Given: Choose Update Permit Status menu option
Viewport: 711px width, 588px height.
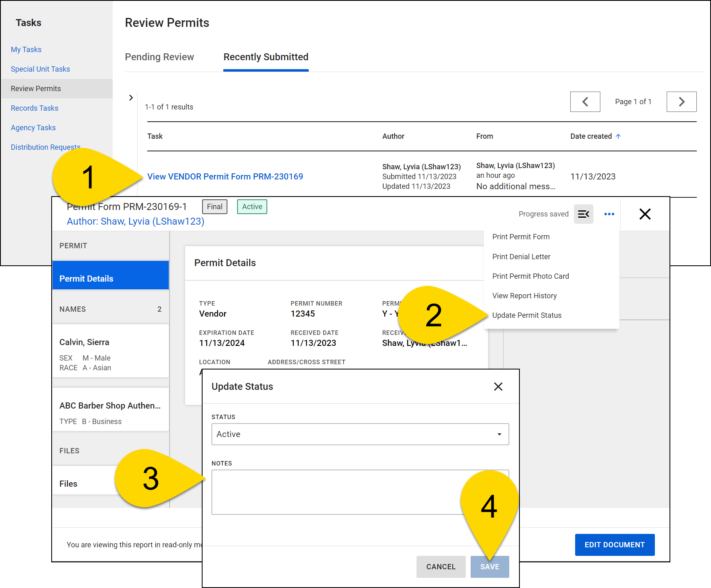Looking at the screenshot, I should (x=526, y=315).
